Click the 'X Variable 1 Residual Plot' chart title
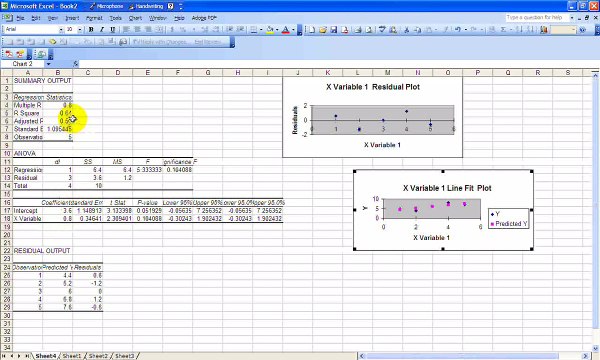Viewport: 600px width, 360px height. click(x=373, y=87)
